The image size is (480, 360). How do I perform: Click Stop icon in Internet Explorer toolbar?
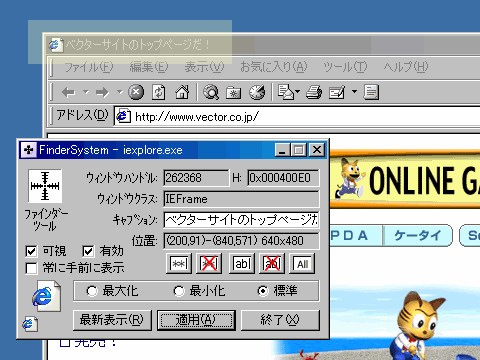(136, 92)
